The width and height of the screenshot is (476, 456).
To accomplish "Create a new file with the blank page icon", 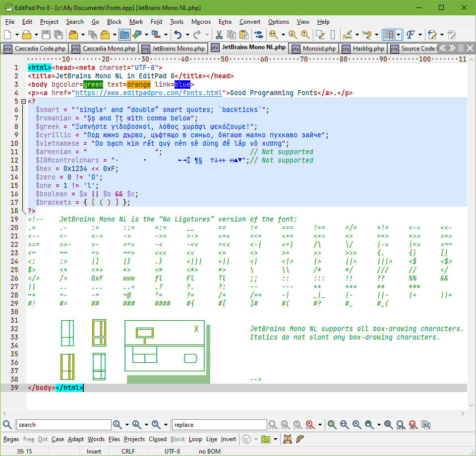I will (x=7, y=35).
